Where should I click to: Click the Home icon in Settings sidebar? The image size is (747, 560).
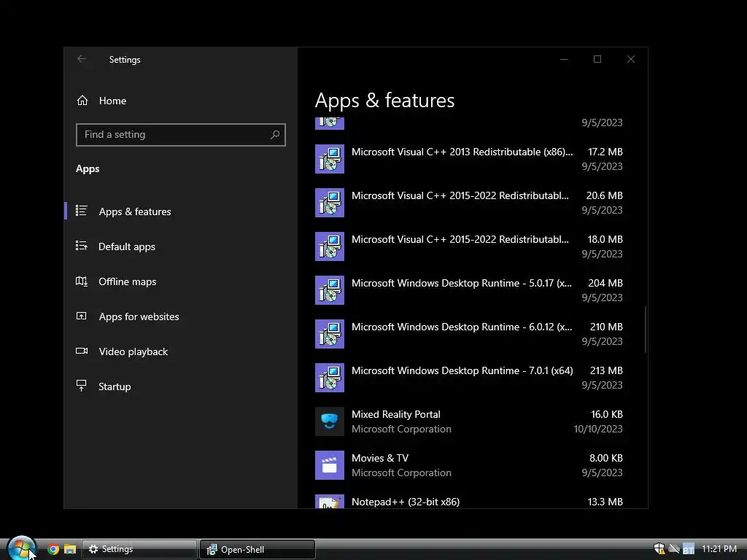[82, 101]
